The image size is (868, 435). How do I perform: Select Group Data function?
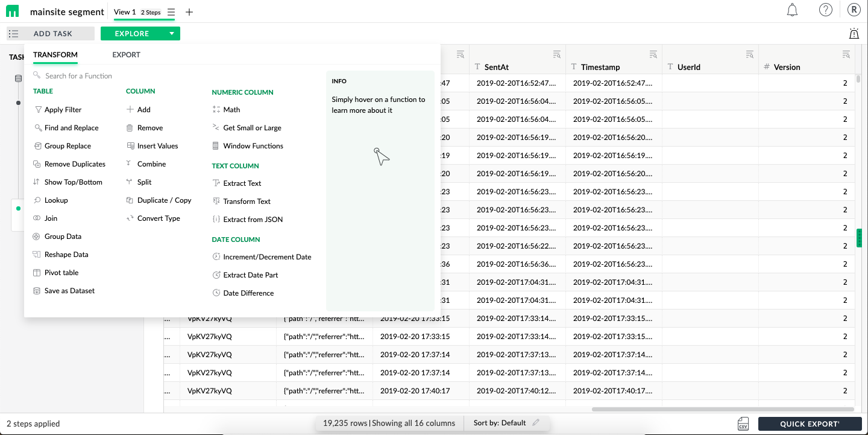tap(57, 237)
